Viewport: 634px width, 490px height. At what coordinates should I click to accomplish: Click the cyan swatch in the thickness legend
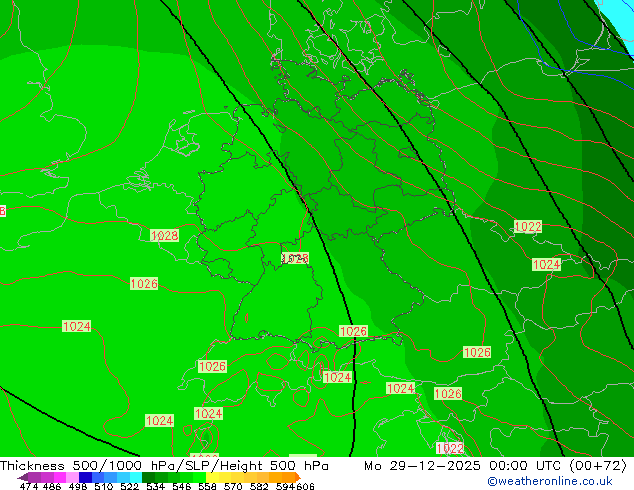[136, 477]
